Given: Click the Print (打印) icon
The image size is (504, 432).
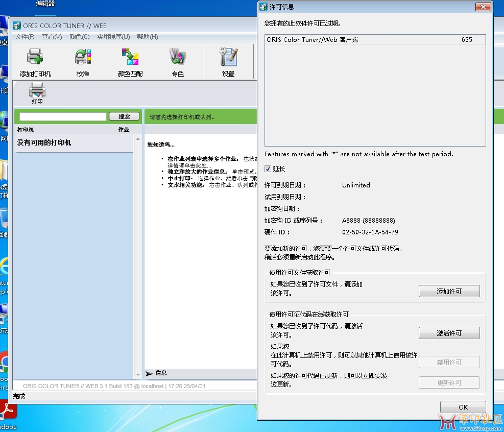Looking at the screenshot, I should pyautogui.click(x=37, y=93).
